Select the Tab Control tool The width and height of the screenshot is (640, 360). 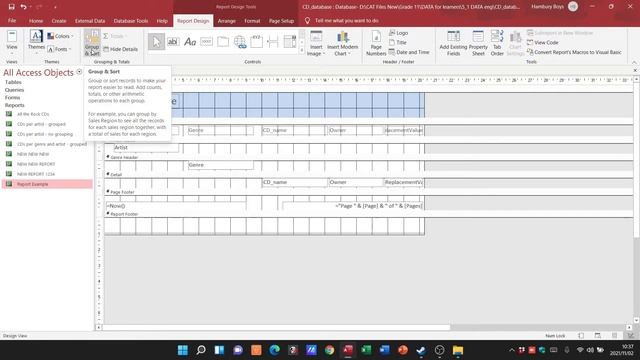pos(223,42)
